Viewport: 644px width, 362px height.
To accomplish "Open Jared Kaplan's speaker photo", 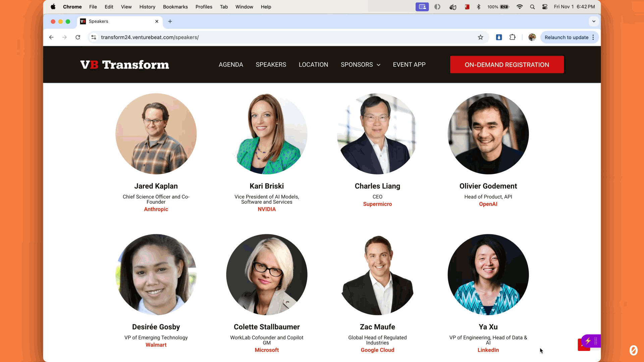I will click(156, 134).
